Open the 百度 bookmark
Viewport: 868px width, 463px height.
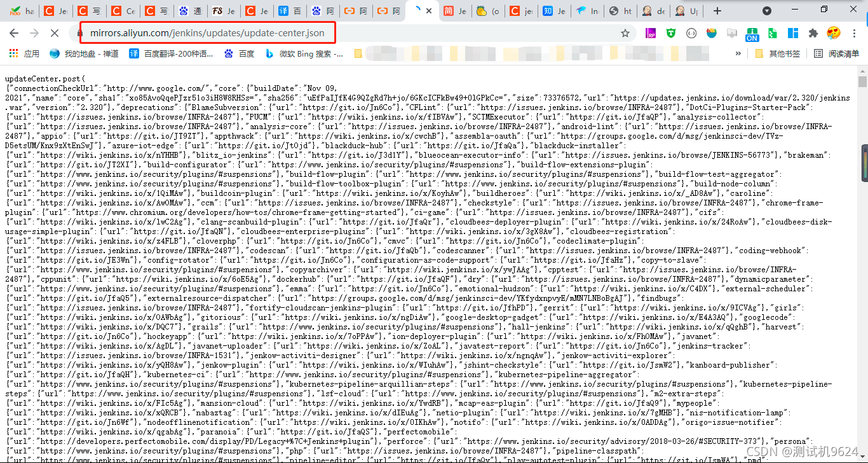pyautogui.click(x=240, y=54)
